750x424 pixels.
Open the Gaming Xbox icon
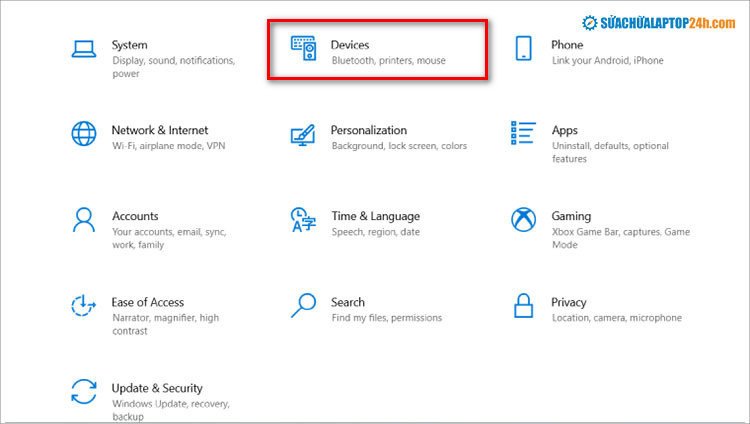point(523,220)
